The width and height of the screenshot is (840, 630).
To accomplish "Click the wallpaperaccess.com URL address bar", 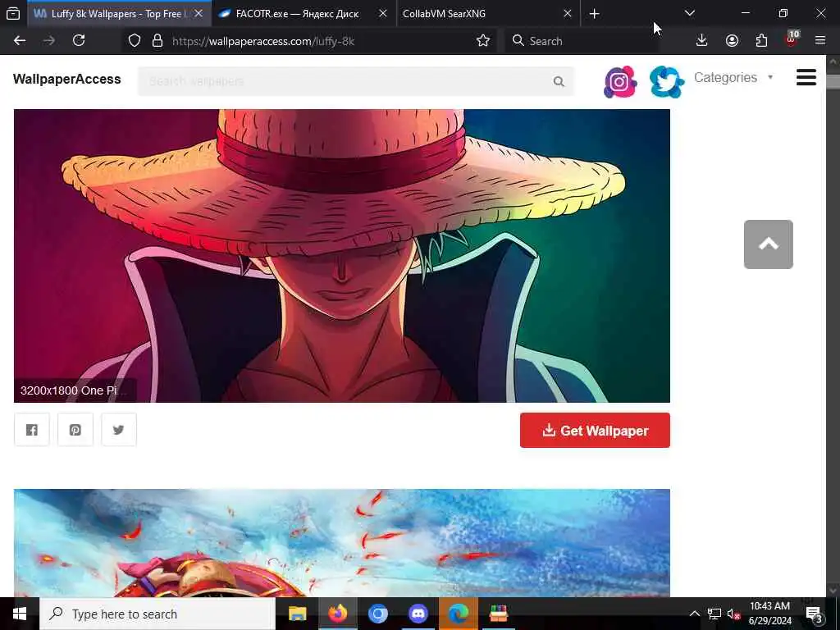I will click(311, 41).
